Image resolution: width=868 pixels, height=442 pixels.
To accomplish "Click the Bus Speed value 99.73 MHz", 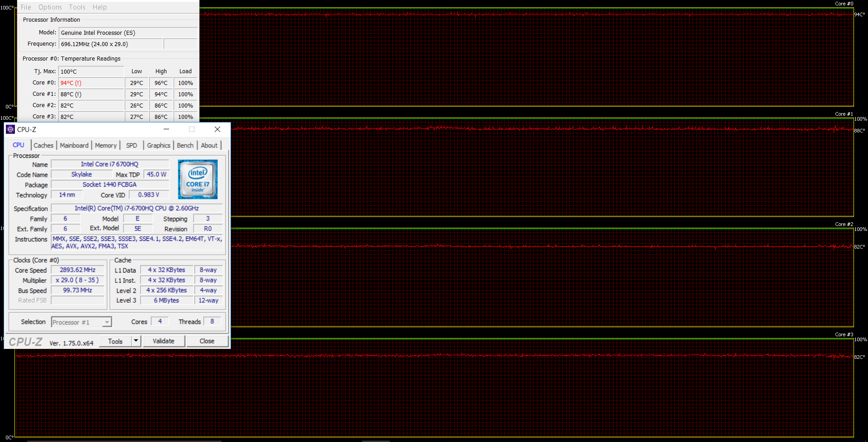I will pyautogui.click(x=78, y=290).
